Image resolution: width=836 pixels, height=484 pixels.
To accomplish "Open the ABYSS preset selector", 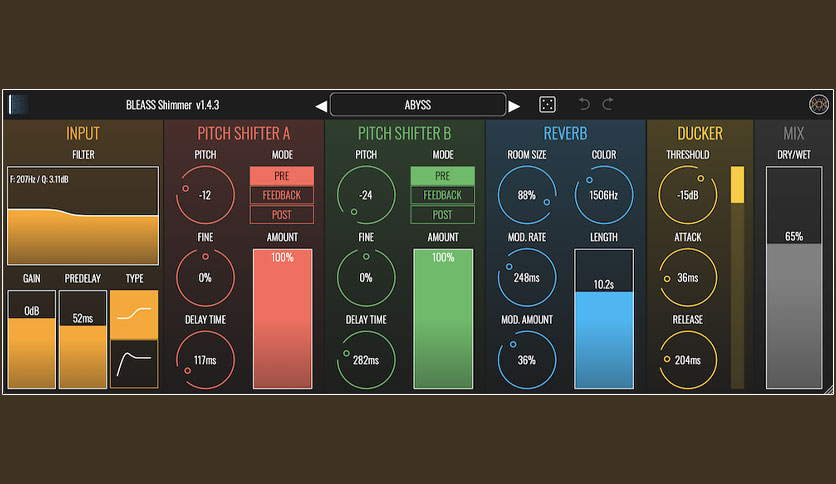I will (417, 105).
